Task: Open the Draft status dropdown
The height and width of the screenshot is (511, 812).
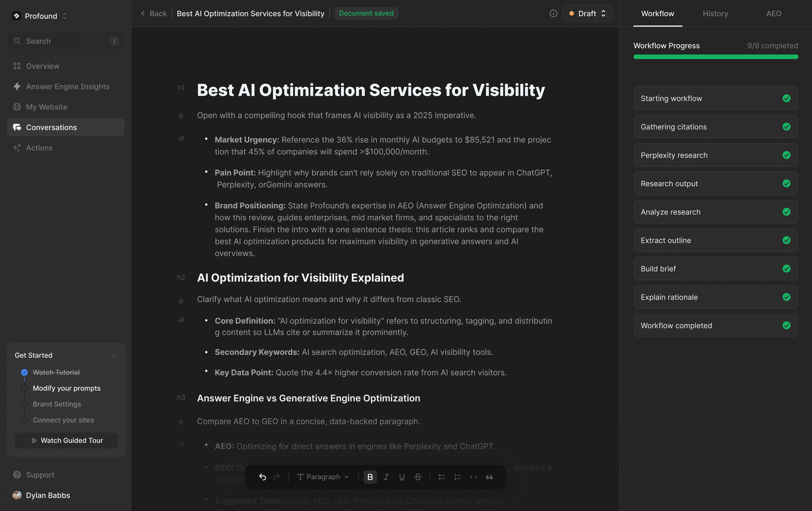Action: (x=587, y=13)
